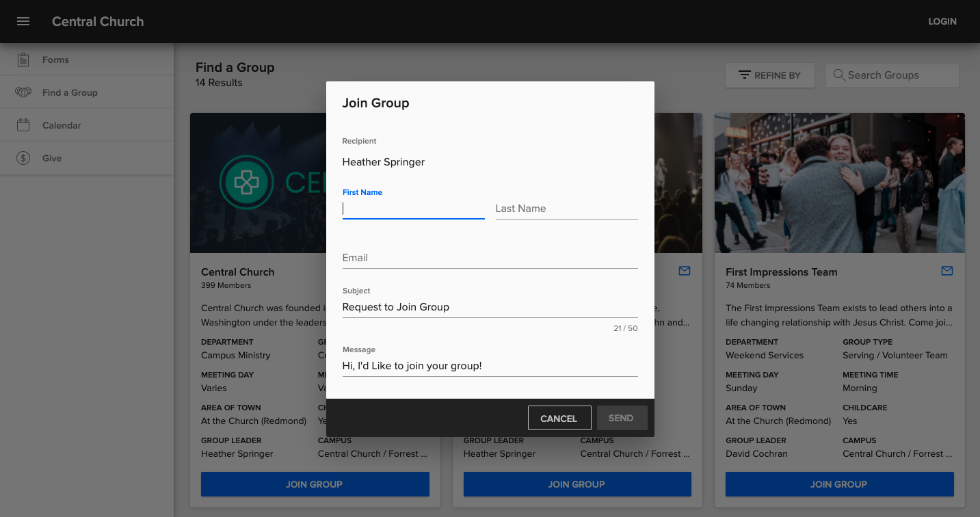Click the Forms clipboard icon in sidebar
This screenshot has width=980, height=517.
pos(23,59)
